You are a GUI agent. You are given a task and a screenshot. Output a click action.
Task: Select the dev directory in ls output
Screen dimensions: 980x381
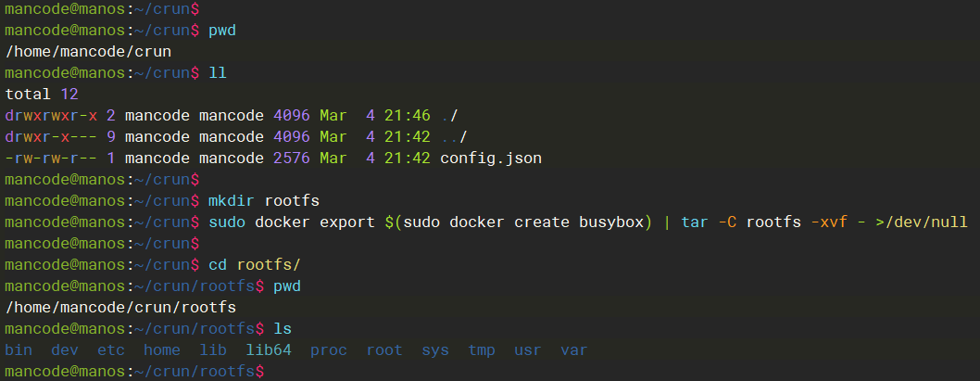(x=65, y=349)
